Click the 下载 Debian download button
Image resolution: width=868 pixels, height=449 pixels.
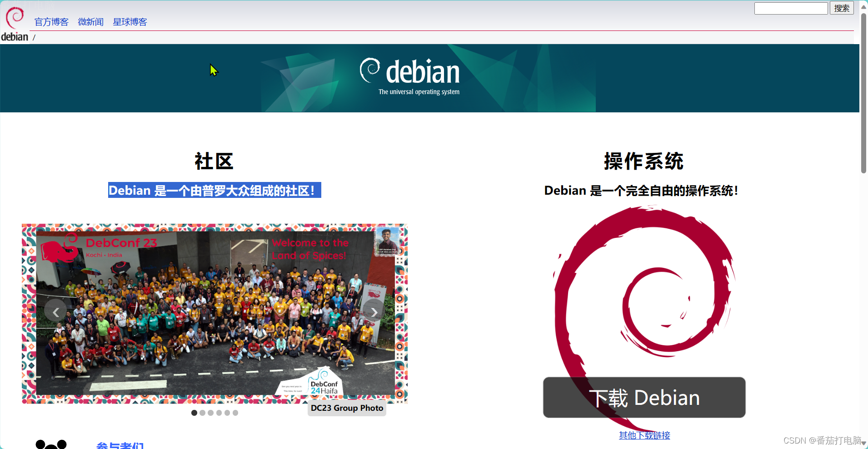pyautogui.click(x=644, y=398)
